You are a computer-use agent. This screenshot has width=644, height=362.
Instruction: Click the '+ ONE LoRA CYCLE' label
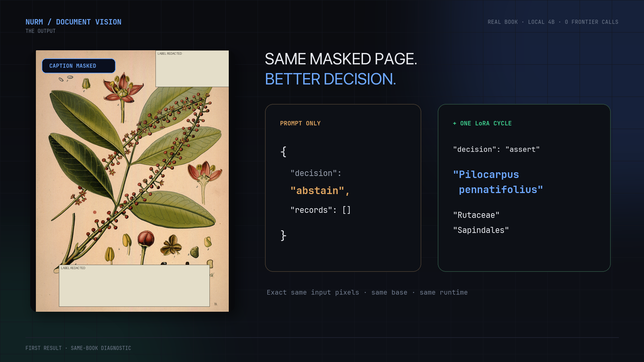482,123
